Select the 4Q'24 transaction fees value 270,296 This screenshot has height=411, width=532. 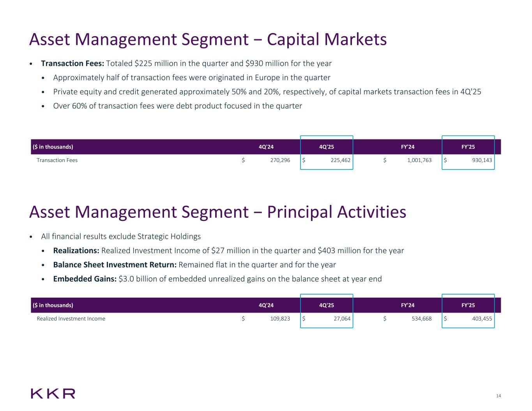click(280, 160)
